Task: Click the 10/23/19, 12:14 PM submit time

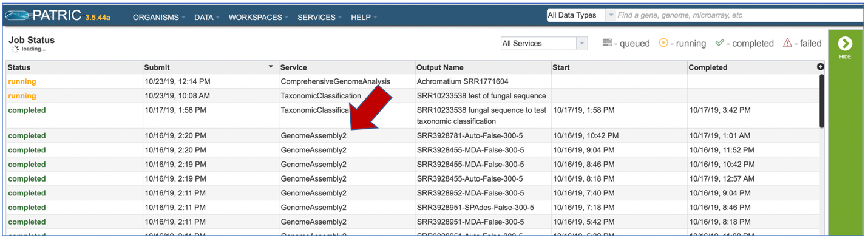Action: pos(177,81)
